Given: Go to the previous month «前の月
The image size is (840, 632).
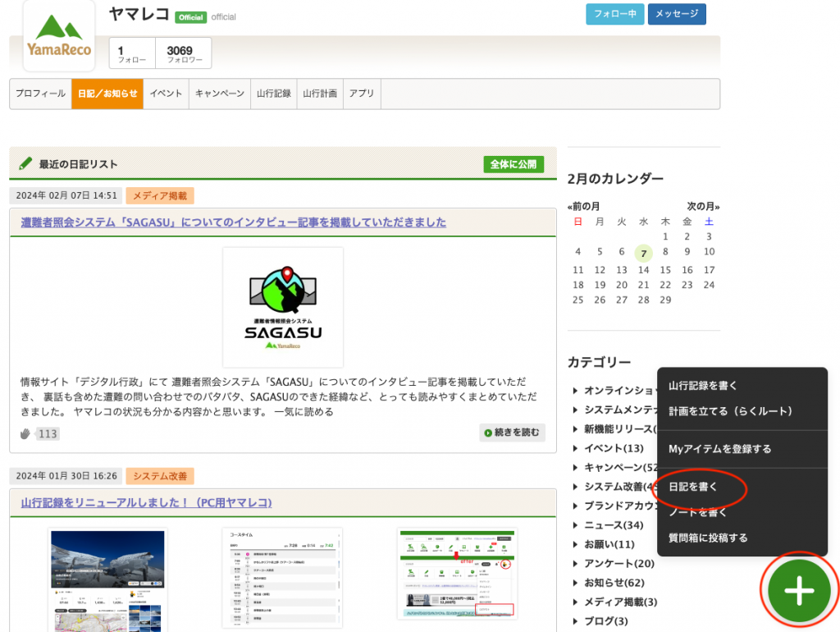Looking at the screenshot, I should (583, 206).
